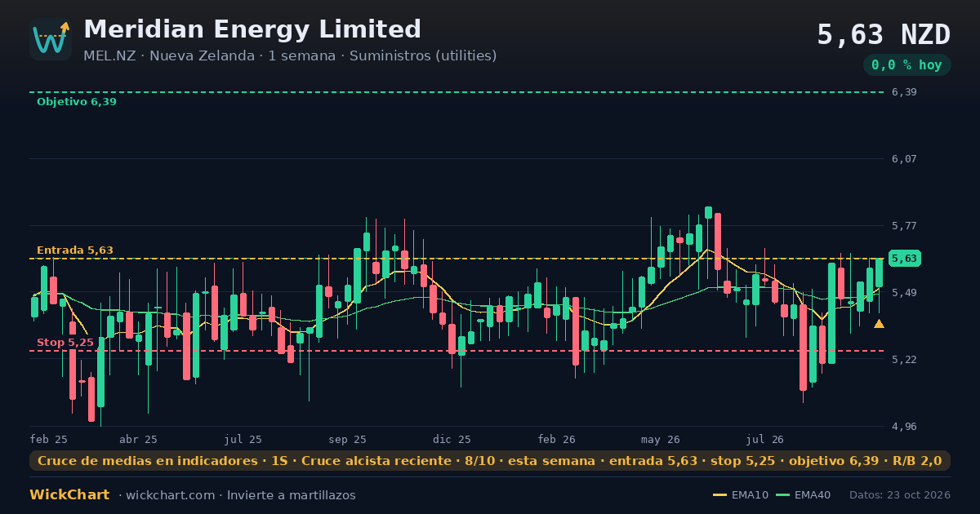Click the MEL.NZ subtitle line

[290, 56]
